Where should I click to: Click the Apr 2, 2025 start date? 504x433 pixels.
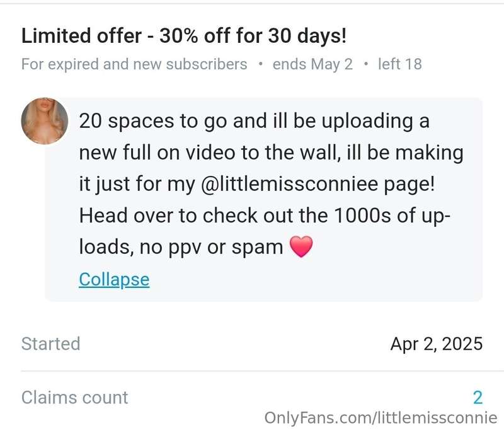tap(437, 344)
